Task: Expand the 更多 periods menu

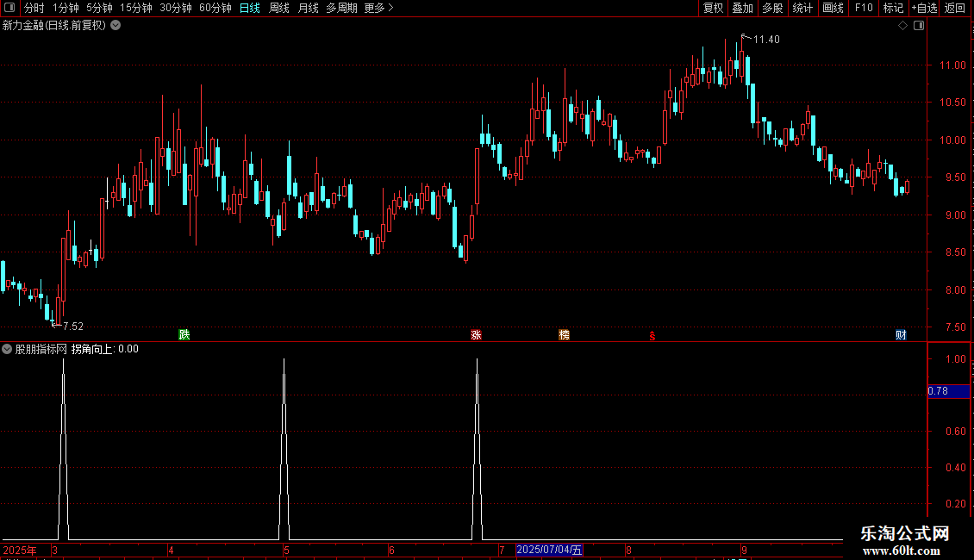Action: [x=379, y=8]
